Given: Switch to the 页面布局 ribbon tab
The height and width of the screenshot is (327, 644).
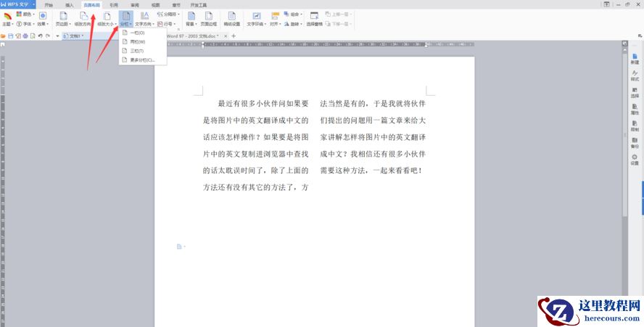Looking at the screenshot, I should [x=91, y=5].
